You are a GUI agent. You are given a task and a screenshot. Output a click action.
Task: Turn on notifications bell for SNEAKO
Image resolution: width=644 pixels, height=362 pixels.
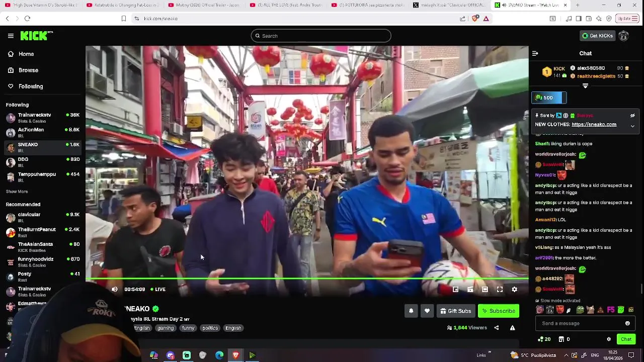(x=411, y=311)
